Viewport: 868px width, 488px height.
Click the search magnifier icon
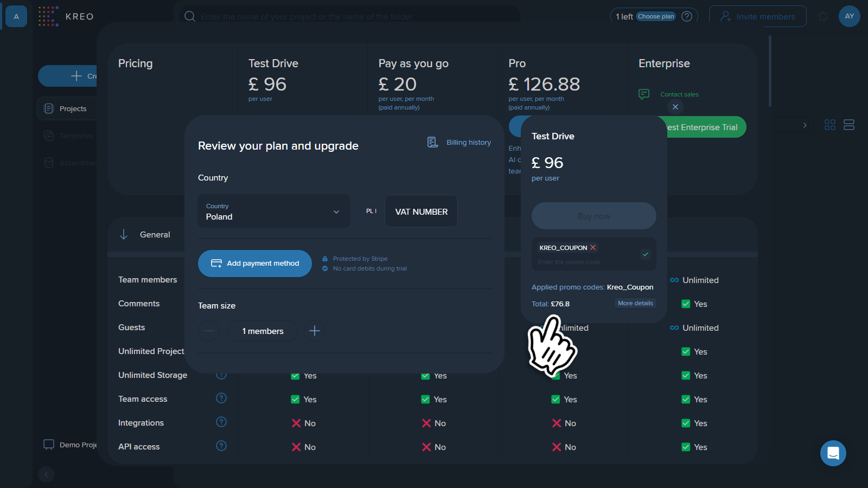coord(189,16)
